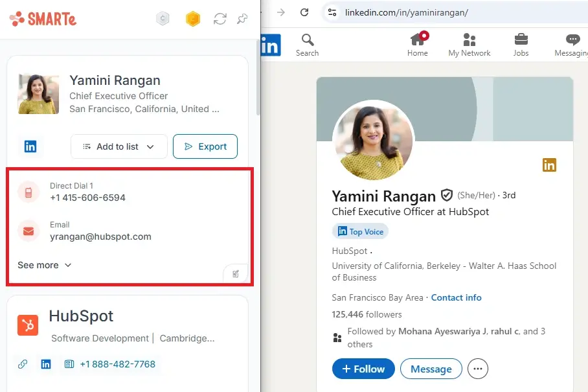
Task: Open the Messaging tab
Action: pos(572,45)
